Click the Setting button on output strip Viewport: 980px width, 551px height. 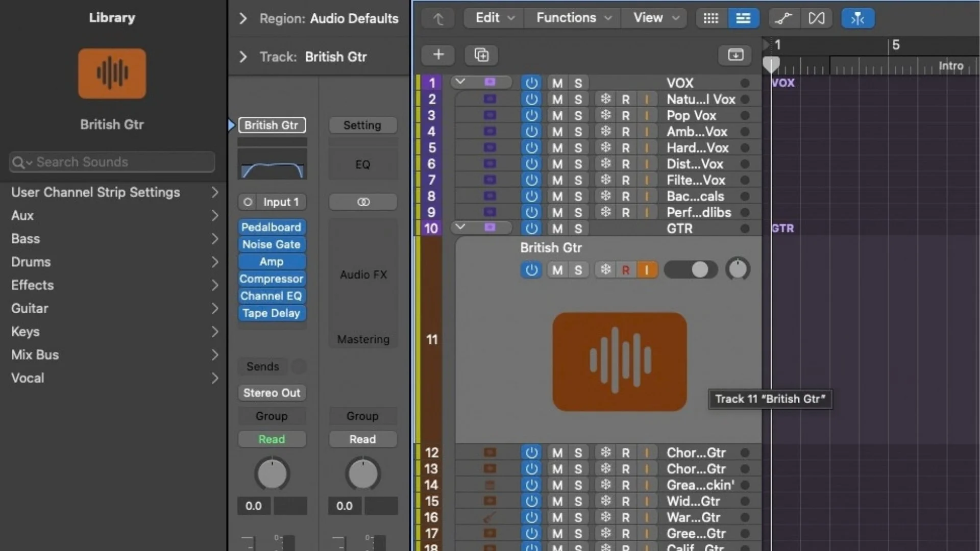point(362,125)
